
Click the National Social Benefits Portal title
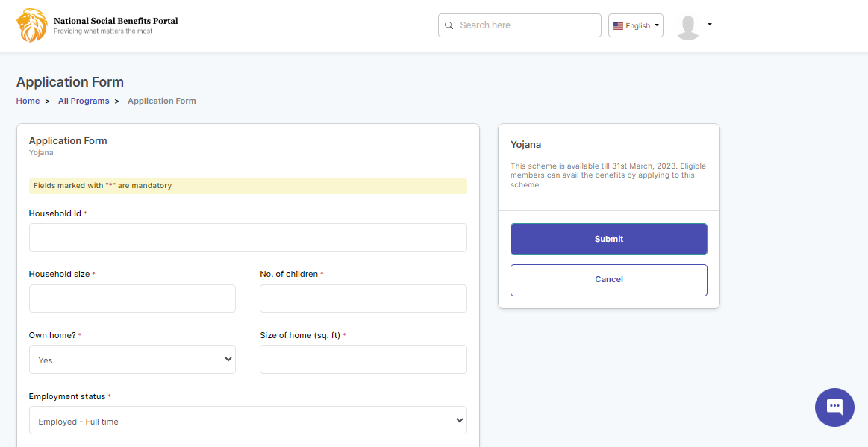(x=116, y=21)
